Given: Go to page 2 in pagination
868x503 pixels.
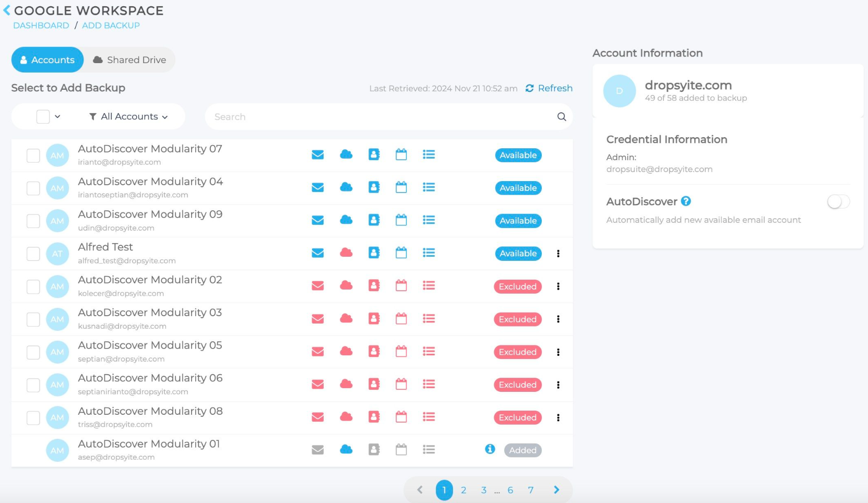Looking at the screenshot, I should pos(463,490).
